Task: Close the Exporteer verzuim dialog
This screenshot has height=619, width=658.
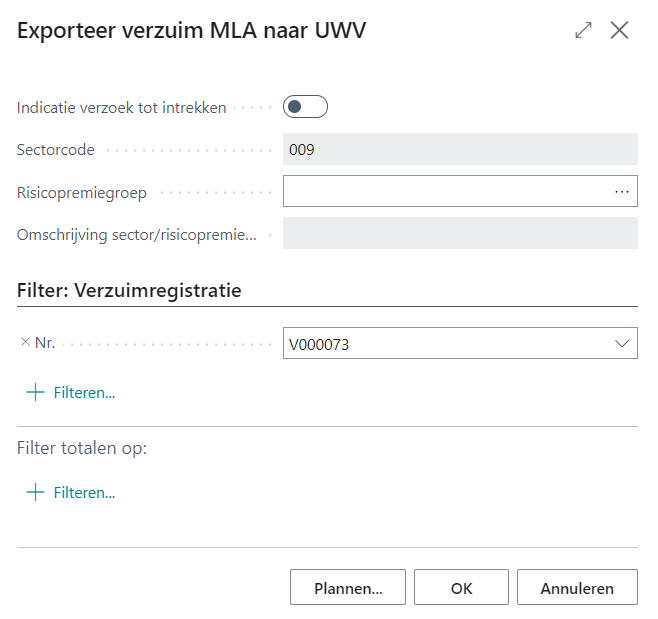Action: point(619,31)
